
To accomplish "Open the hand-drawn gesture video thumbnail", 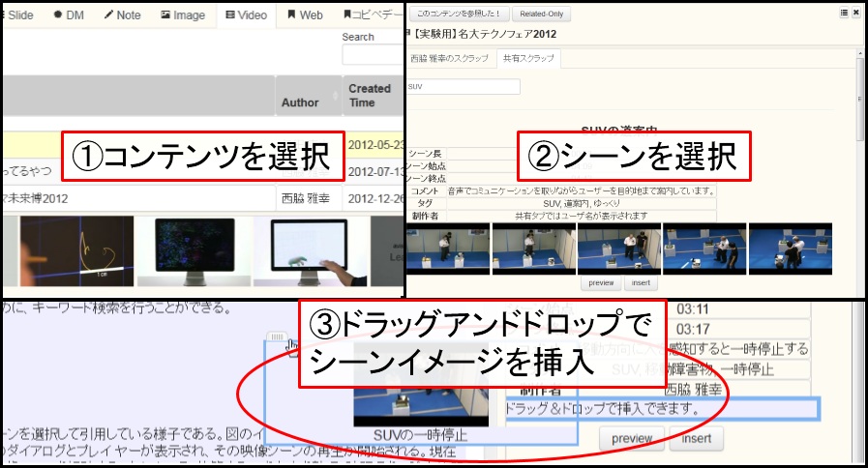I will click(77, 251).
